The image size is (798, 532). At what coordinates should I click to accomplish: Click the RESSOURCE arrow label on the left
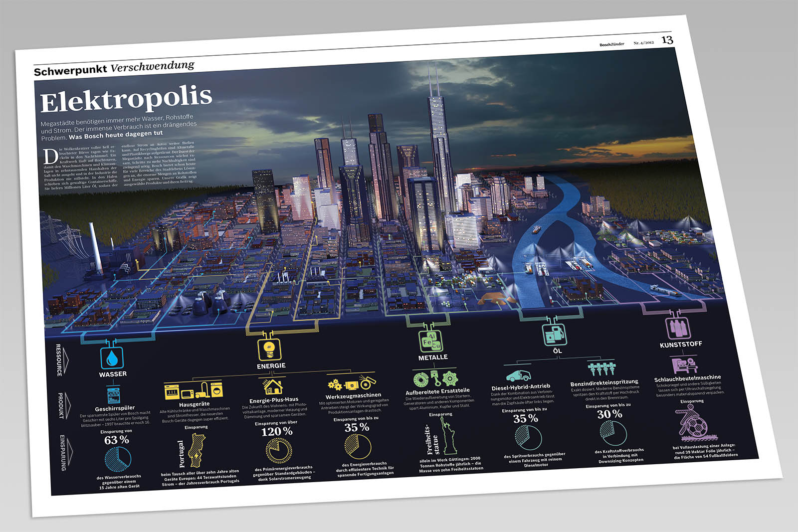tap(61, 359)
